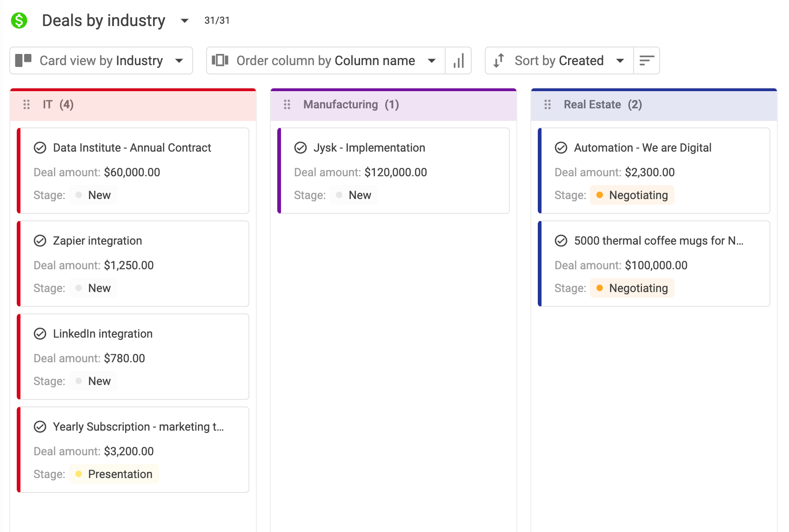The width and height of the screenshot is (789, 532).
Task: Open 5000 thermal coffee mugs deal title
Action: tap(659, 241)
